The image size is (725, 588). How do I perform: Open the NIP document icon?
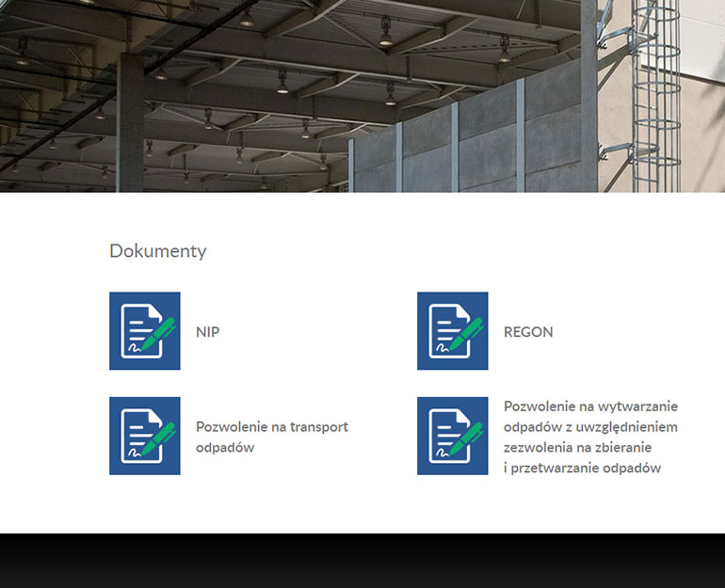tap(145, 331)
